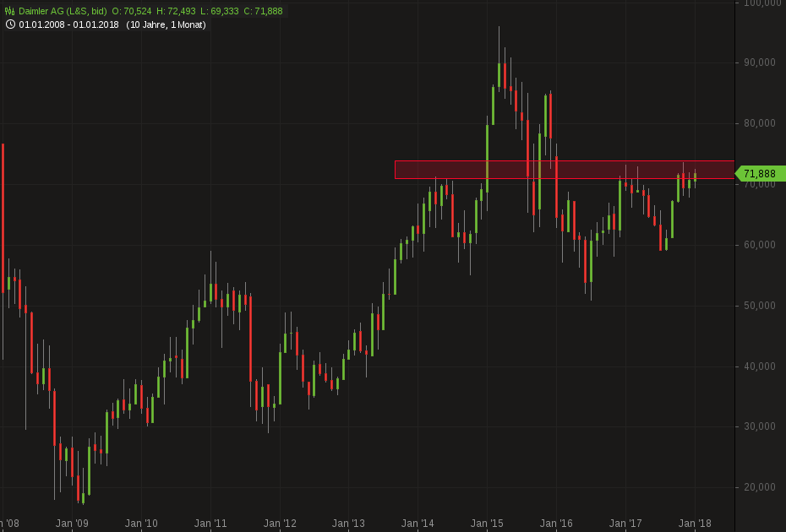The image size is (786, 532).
Task: Click the 100,000 label atop the price axis
Action: [x=759, y=4]
